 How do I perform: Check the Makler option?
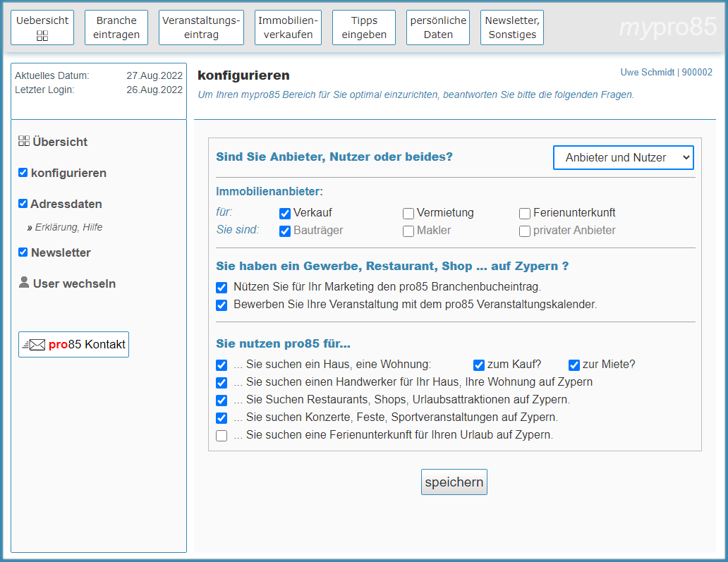pyautogui.click(x=408, y=231)
